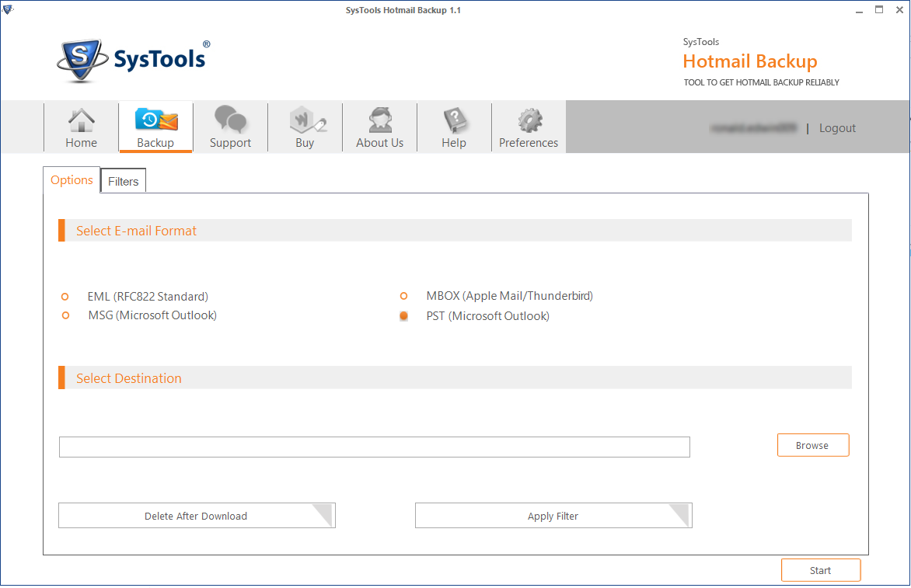
Task: Switch to the Options tab
Action: [x=72, y=180]
